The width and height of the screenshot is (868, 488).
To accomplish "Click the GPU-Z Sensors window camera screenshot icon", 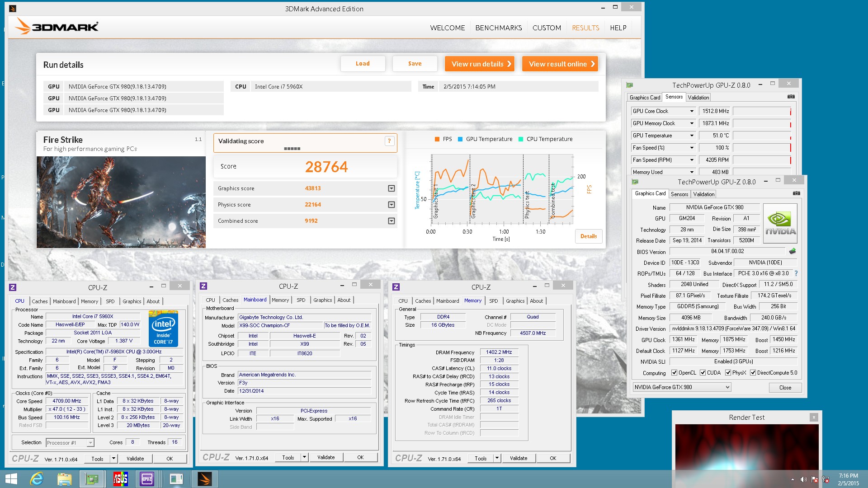I will [x=791, y=97].
